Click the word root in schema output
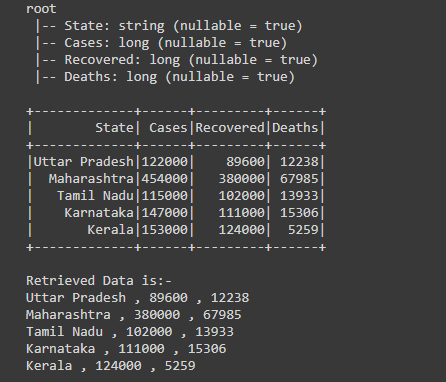The width and height of the screenshot is (446, 382). [41, 9]
